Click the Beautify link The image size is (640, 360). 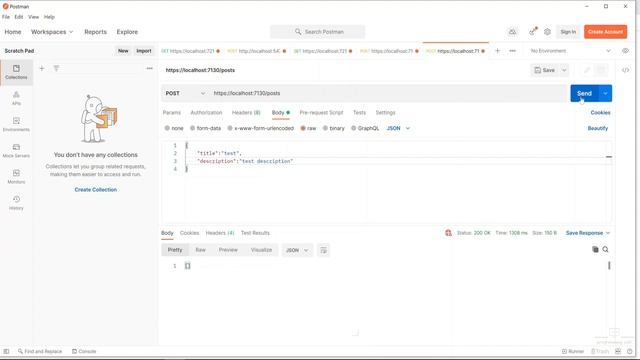click(x=598, y=128)
